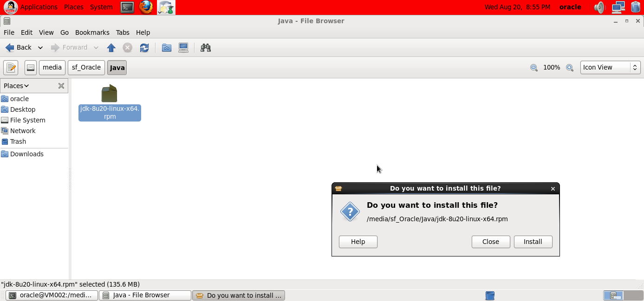Screen dimensions: 644x301
Task: Switch to oracle@VM002 terminal taskbar entry
Action: pyautogui.click(x=52, y=295)
